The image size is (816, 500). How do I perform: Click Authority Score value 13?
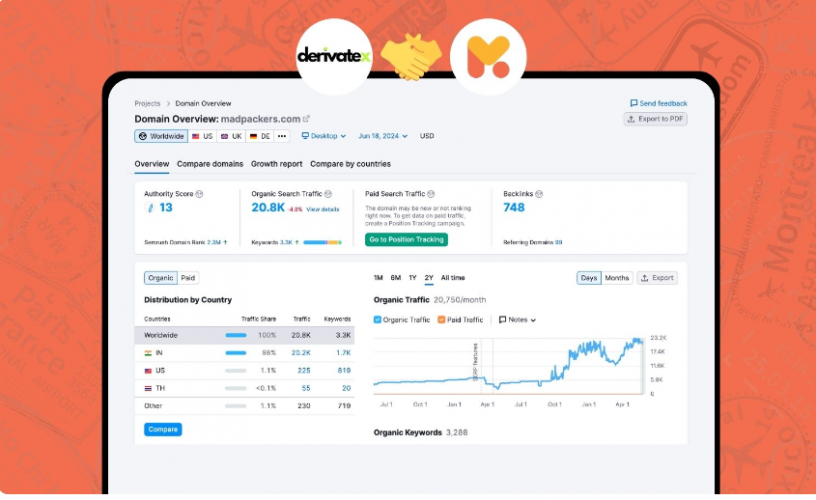166,208
